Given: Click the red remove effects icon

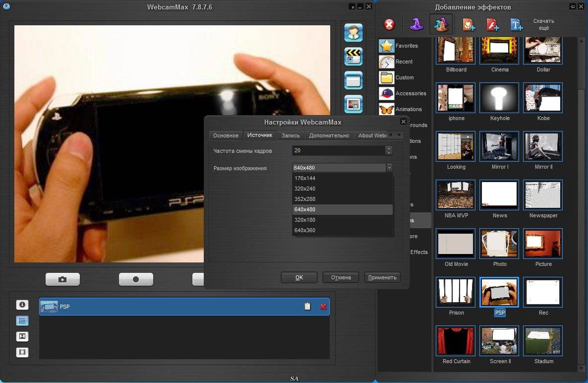Looking at the screenshot, I should pos(389,25).
